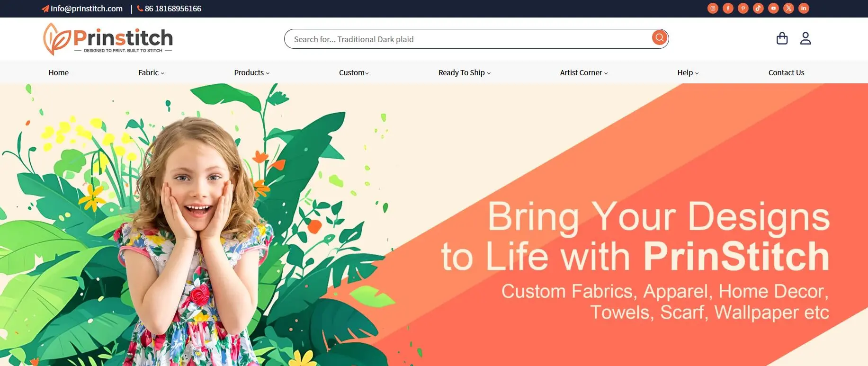Open the LinkedIn social icon

pos(804,8)
